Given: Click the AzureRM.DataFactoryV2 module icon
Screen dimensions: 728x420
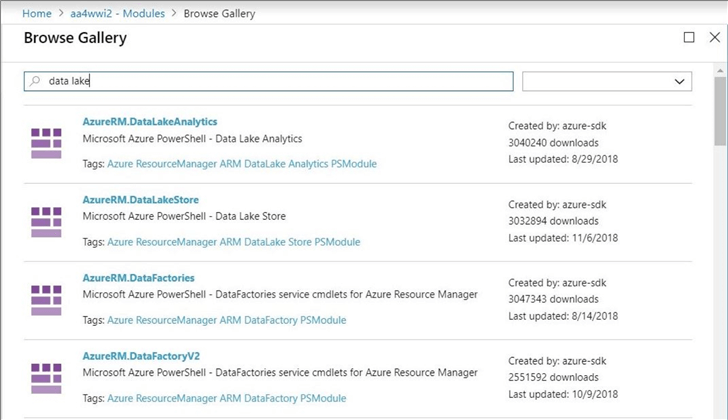Looking at the screenshot, I should point(46,378).
